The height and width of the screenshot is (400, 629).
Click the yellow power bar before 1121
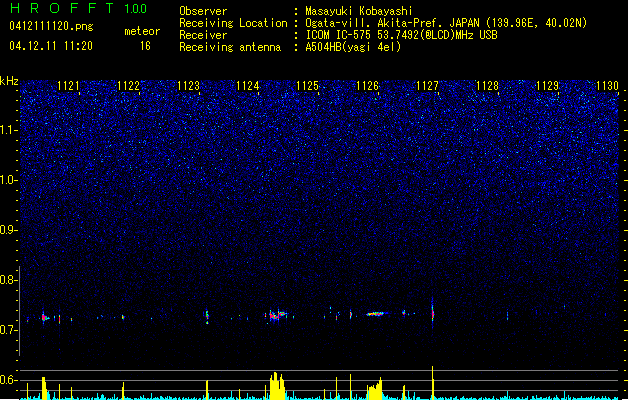(x=44, y=388)
